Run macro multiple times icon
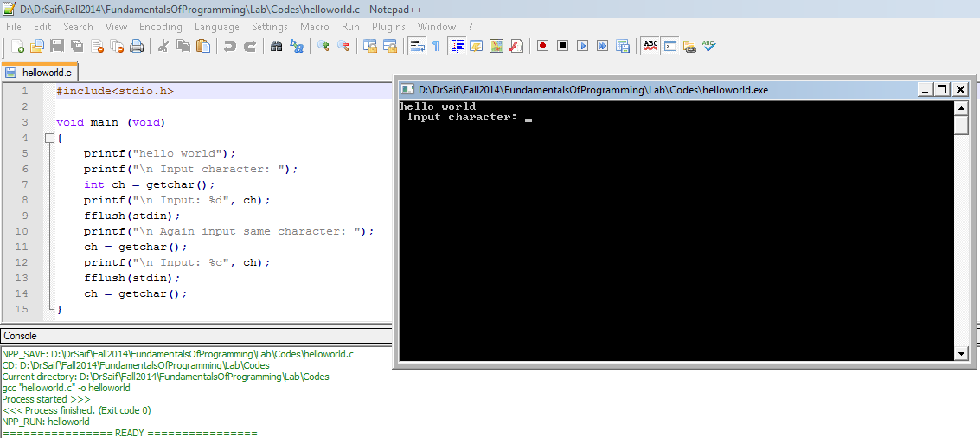 point(603,46)
